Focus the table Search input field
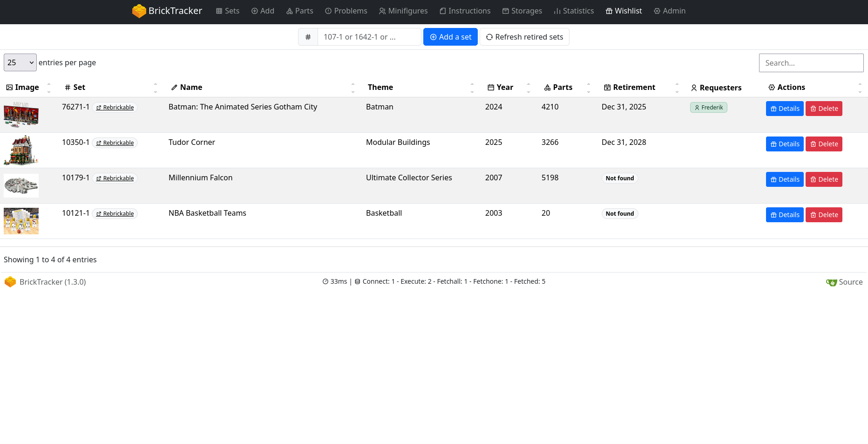The width and height of the screenshot is (868, 444). (811, 63)
